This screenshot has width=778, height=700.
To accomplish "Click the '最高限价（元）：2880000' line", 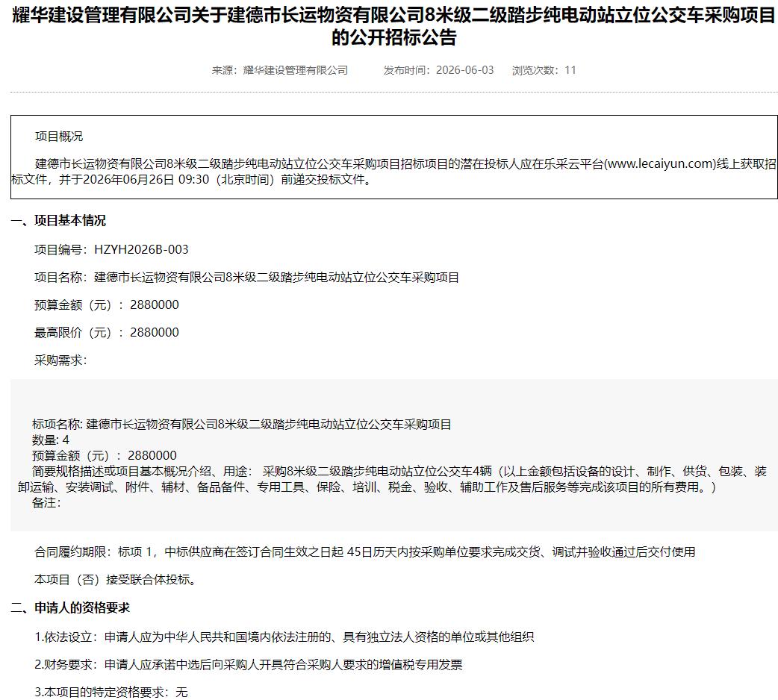I will tap(107, 333).
